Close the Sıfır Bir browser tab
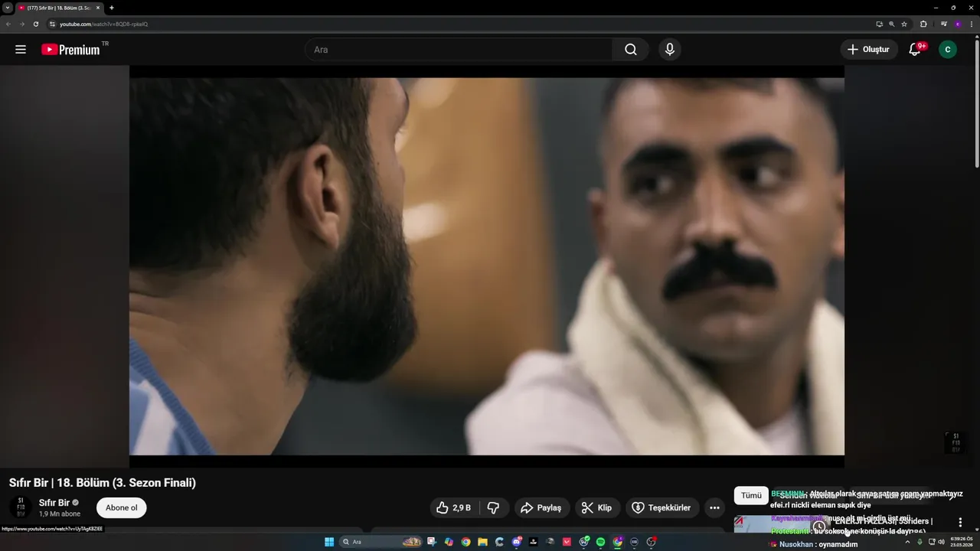Screen dimensions: 980x551 98,8
